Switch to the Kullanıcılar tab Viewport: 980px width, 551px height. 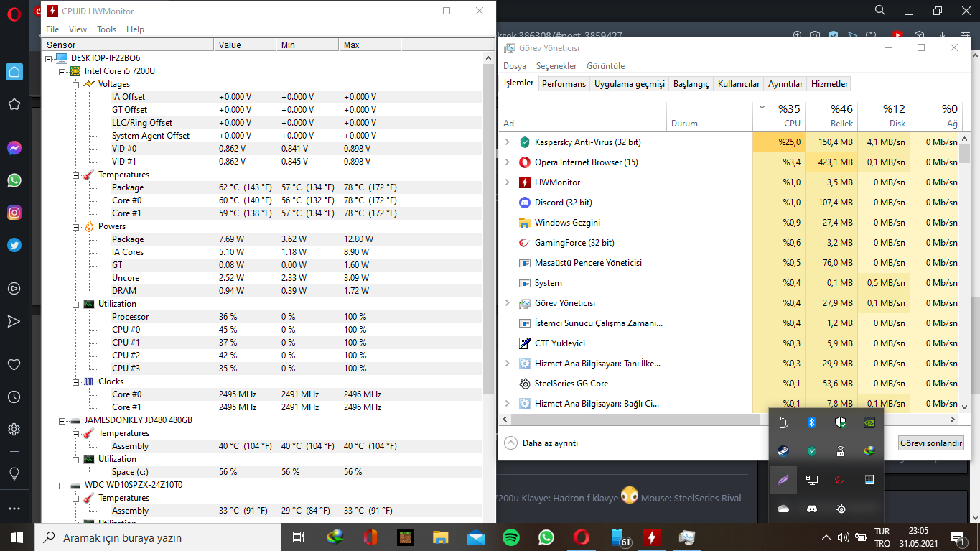[739, 84]
